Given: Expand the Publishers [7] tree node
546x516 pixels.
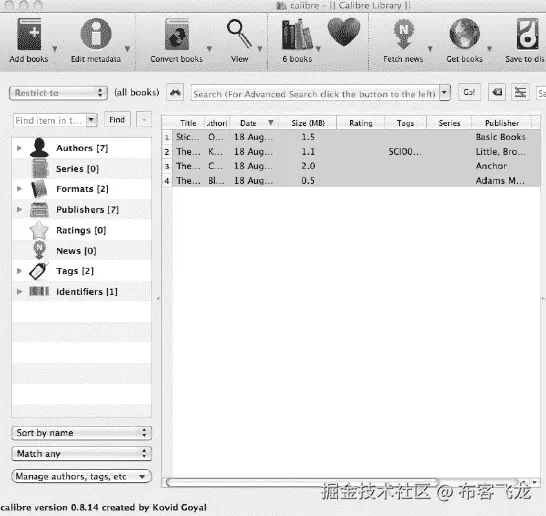Looking at the screenshot, I should [19, 210].
